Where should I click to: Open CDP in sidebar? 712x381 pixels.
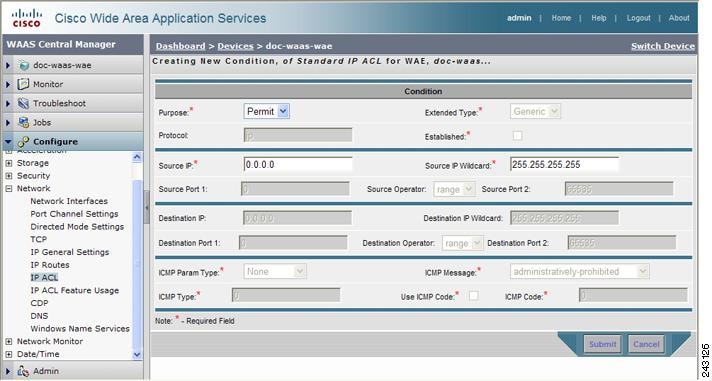[39, 303]
